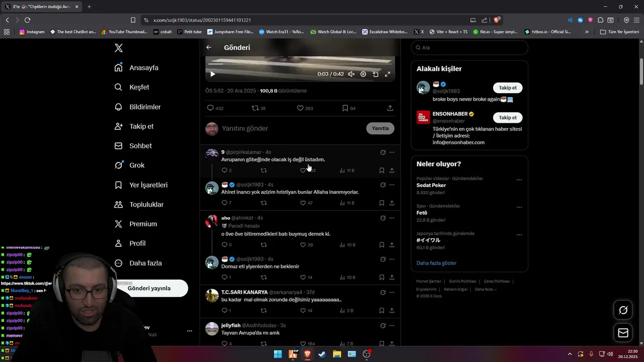Open new browser tab
Screen dimensions: 644x362
pyautogui.click(x=89, y=7)
